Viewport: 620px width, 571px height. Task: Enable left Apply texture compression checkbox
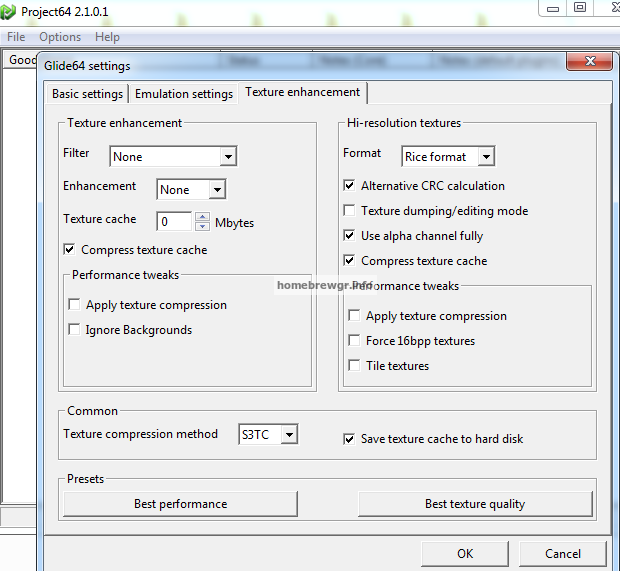point(74,304)
